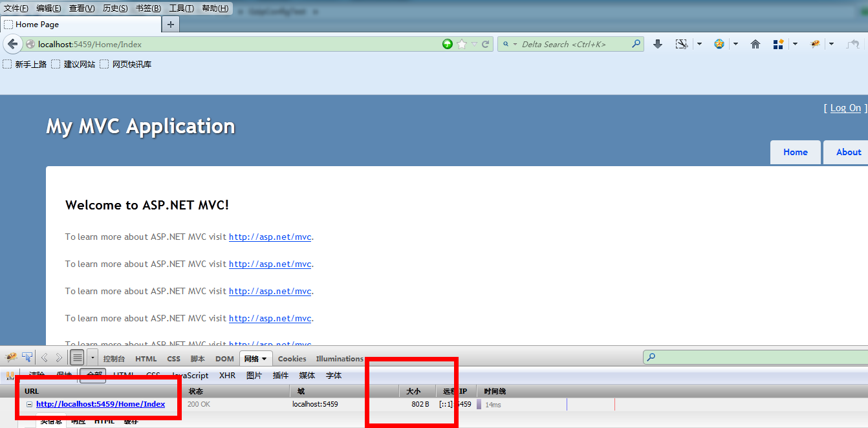Image resolution: width=868 pixels, height=428 pixels.
Task: Click the localhost:5459/Home/Index address bar
Action: coord(239,44)
